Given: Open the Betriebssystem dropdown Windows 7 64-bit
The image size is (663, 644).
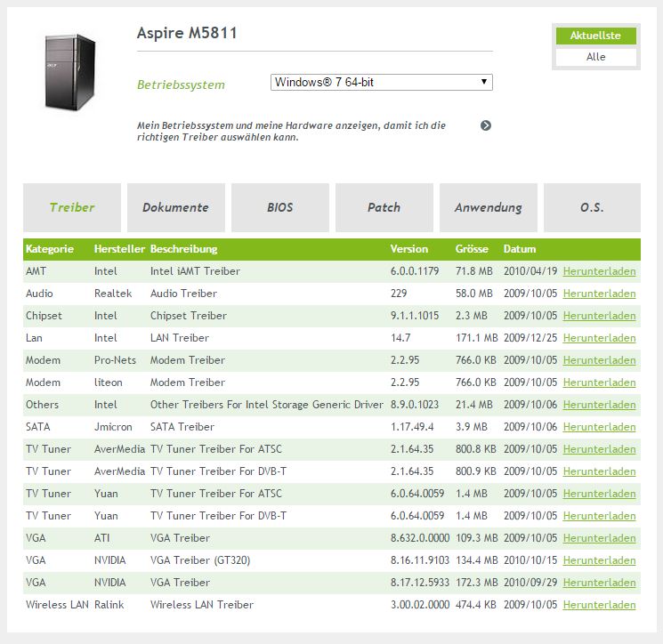Looking at the screenshot, I should point(382,82).
